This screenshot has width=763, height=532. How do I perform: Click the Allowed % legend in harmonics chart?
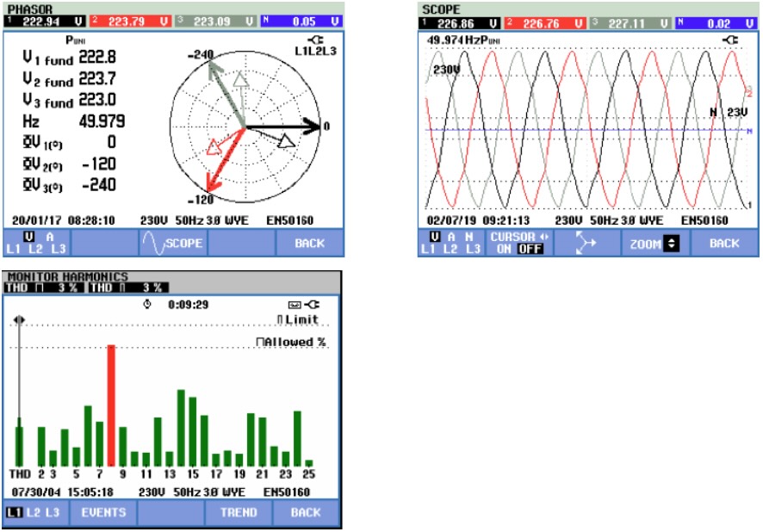291,342
